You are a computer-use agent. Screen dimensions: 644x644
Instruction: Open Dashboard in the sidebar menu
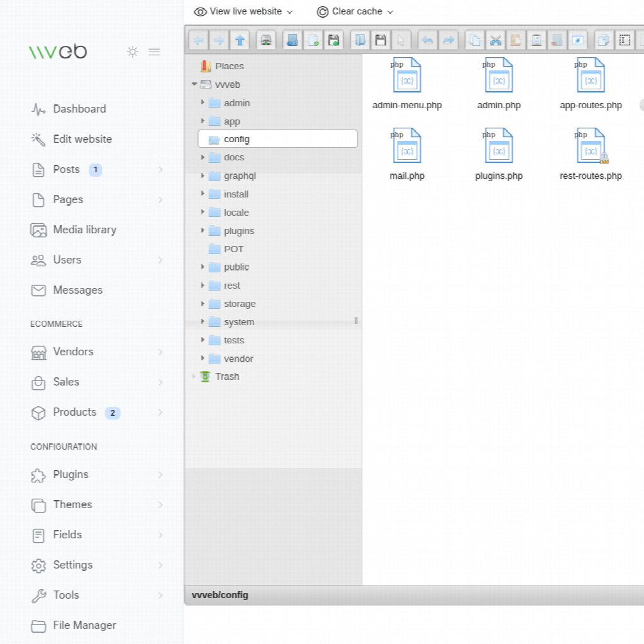(79, 109)
